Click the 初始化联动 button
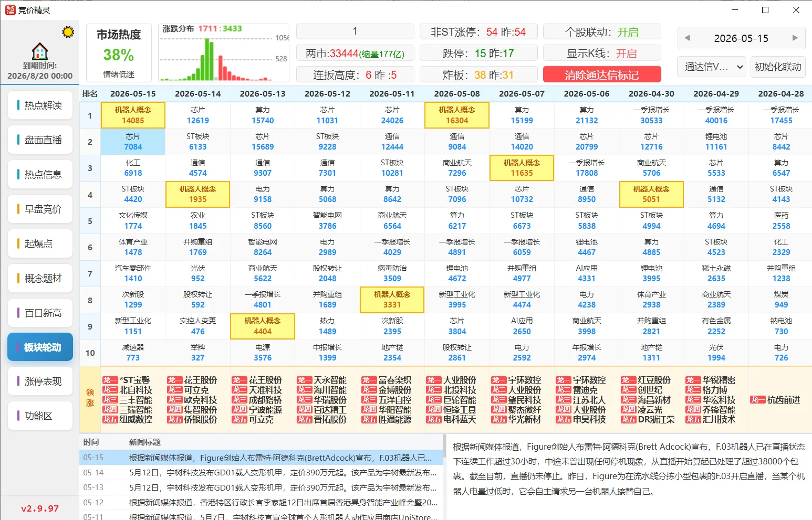Image resolution: width=812 pixels, height=520 pixels. [x=778, y=67]
